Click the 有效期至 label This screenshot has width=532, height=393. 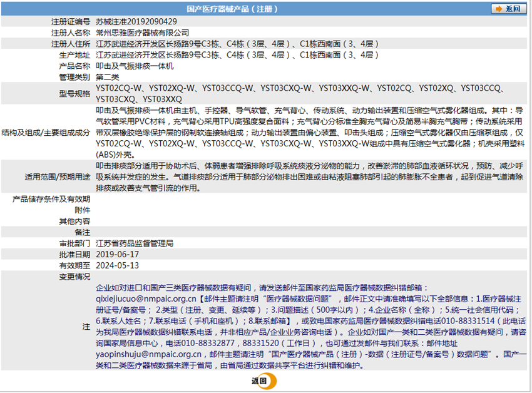click(74, 265)
